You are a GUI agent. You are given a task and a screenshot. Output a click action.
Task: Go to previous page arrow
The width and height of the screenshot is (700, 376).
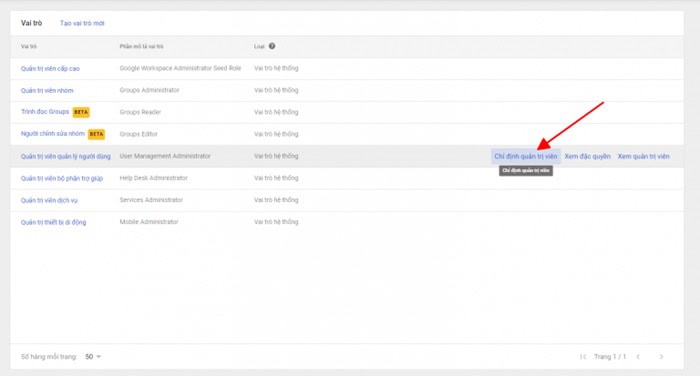pos(638,356)
